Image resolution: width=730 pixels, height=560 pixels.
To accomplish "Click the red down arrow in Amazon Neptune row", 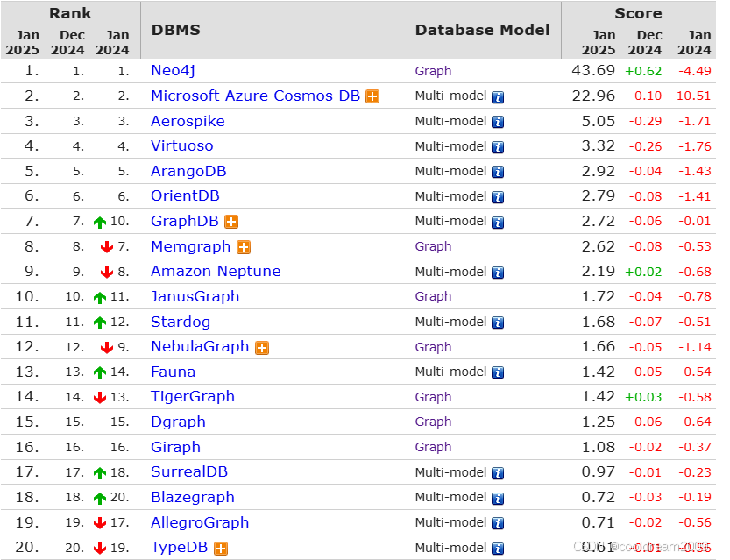I will [x=107, y=272].
